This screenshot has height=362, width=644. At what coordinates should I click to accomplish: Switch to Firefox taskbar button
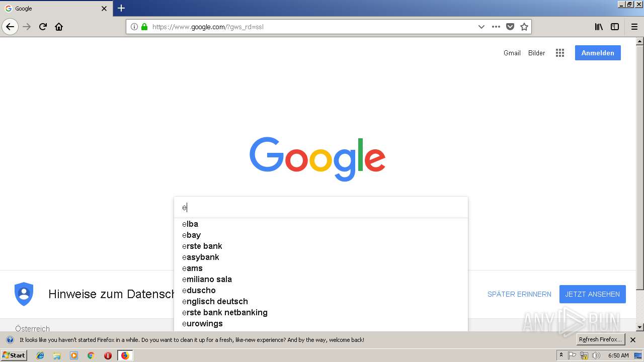point(125,355)
